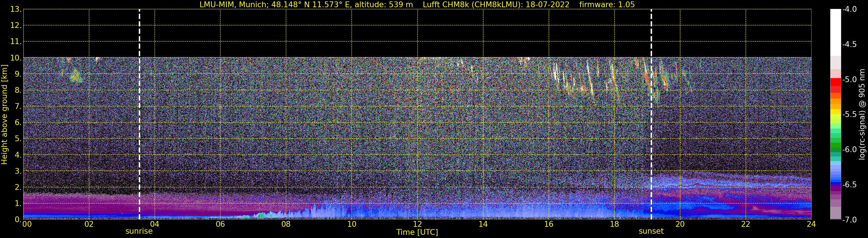Click the 'Height above ground [km]' axis label
868x238 pixels.
(4, 115)
